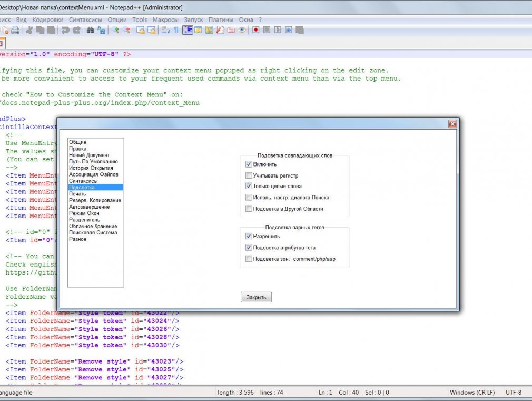Viewport: 532px width, 401px height.
Task: Click the Copy toolbar icon
Action: [41, 30]
